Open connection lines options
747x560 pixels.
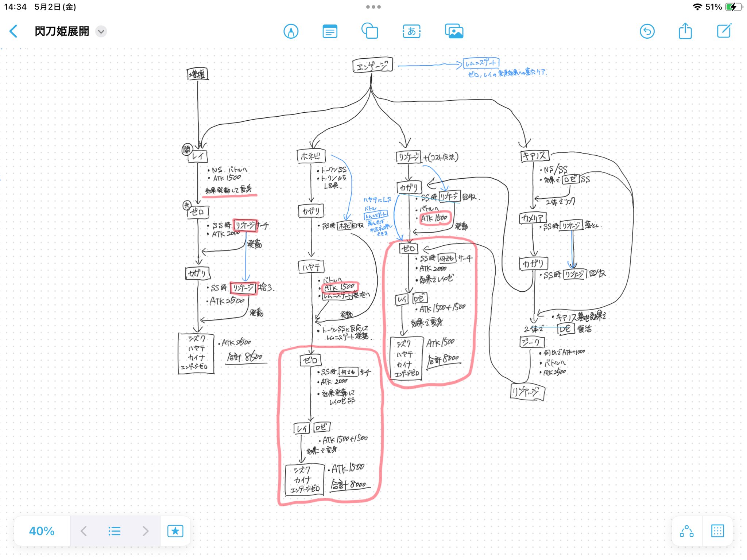coord(686,531)
